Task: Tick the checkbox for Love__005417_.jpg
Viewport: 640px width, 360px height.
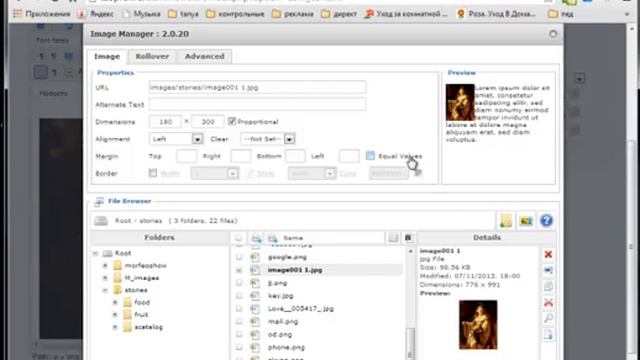Action: pyautogui.click(x=239, y=309)
